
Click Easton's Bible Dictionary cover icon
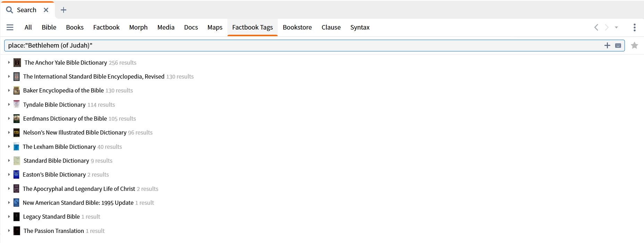coord(16,175)
